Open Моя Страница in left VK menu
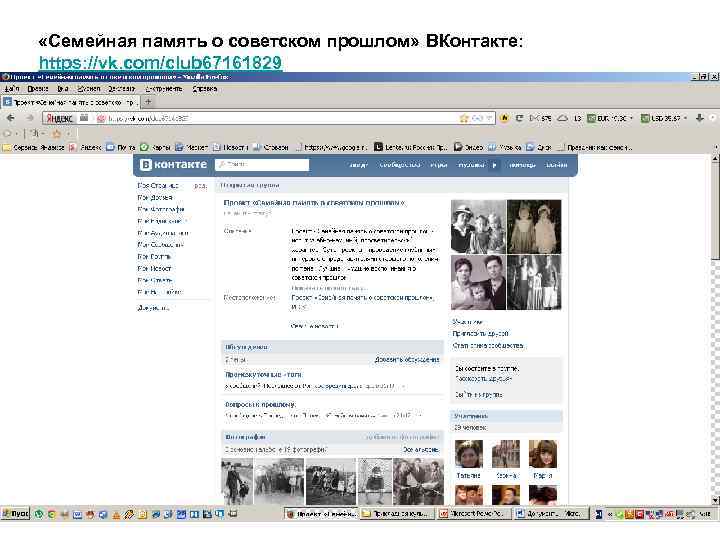 pos(158,186)
